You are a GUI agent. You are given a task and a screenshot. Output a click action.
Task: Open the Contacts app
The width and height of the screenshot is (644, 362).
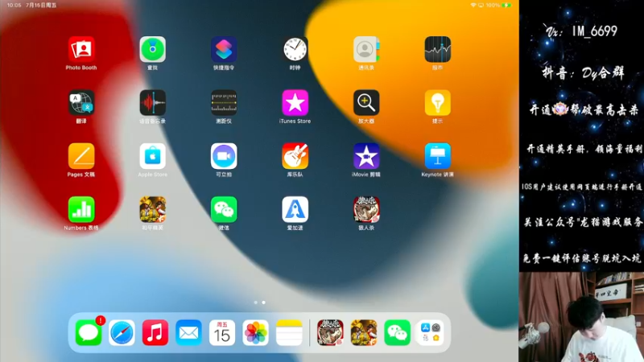pyautogui.click(x=366, y=49)
